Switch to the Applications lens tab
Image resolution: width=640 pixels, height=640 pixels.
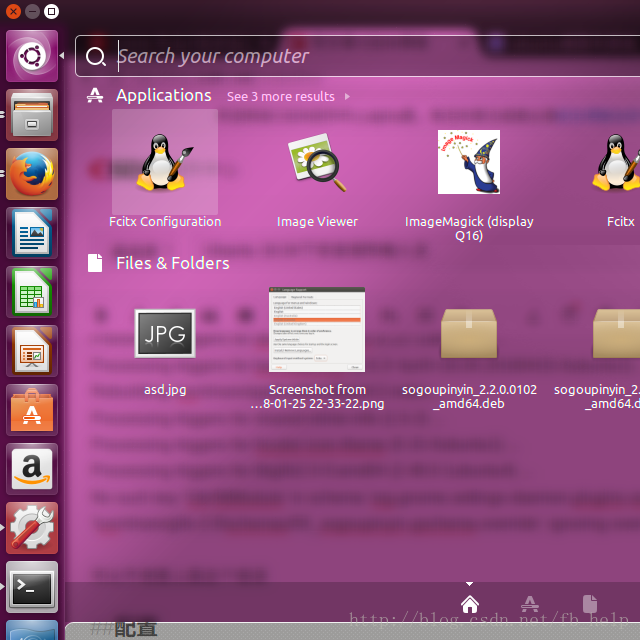point(530,604)
